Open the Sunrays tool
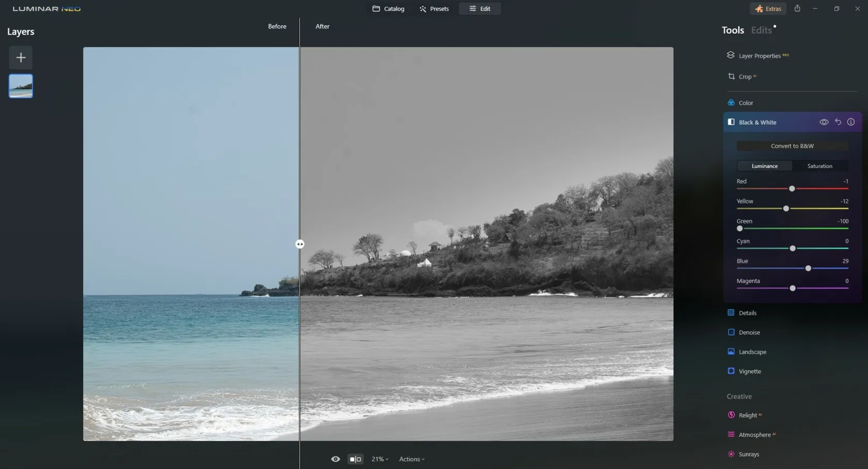Image resolution: width=868 pixels, height=469 pixels. 748,455
